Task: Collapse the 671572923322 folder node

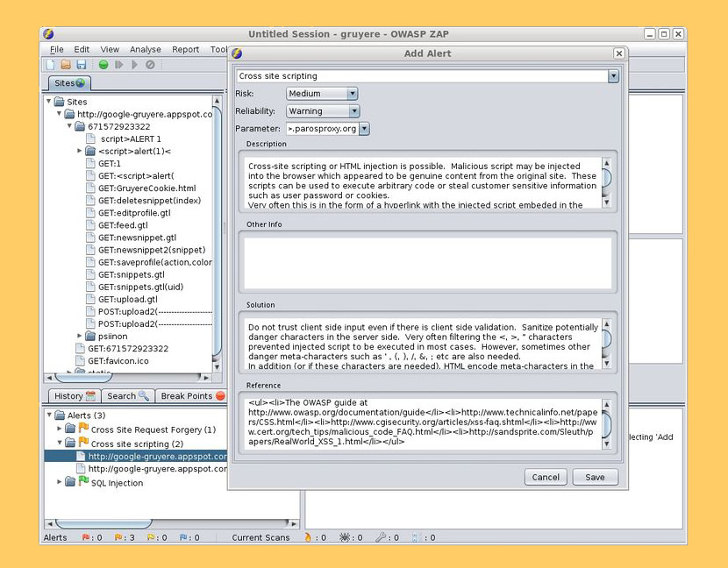Action: 69,125
